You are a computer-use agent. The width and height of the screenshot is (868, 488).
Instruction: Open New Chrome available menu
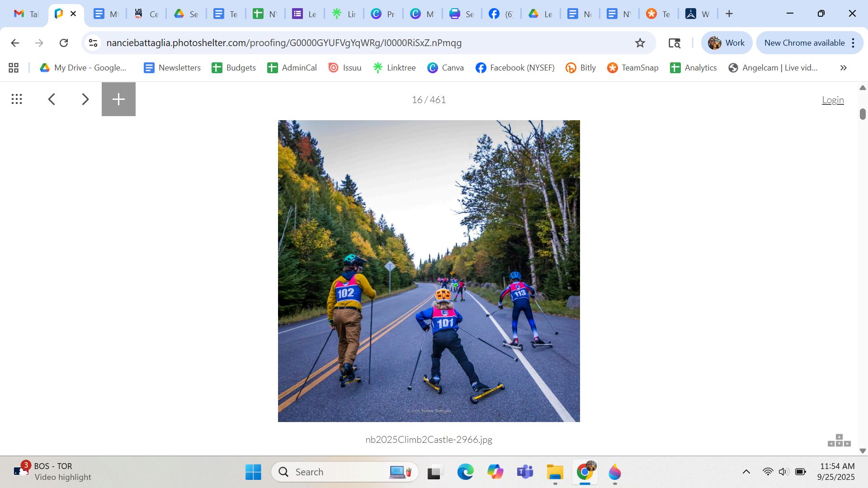click(x=809, y=43)
